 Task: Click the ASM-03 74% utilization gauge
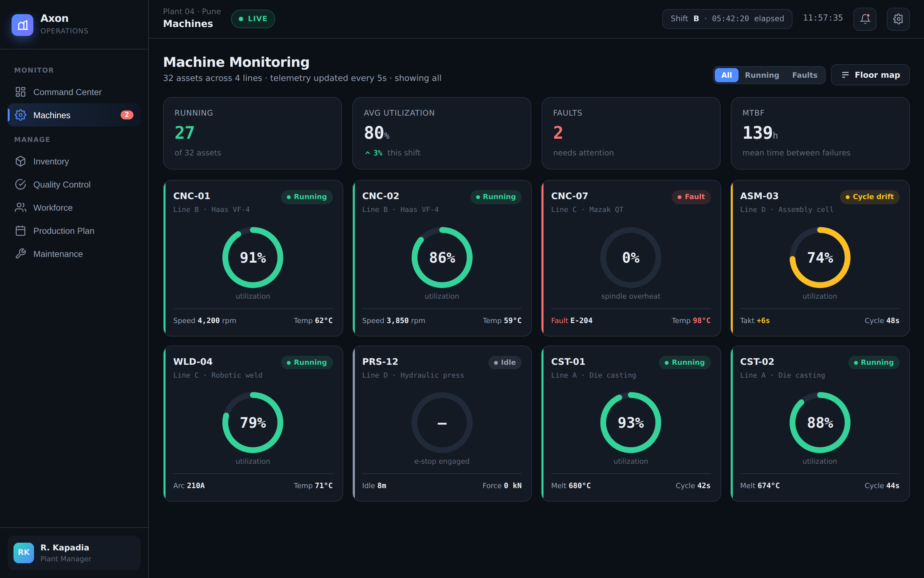pos(820,257)
